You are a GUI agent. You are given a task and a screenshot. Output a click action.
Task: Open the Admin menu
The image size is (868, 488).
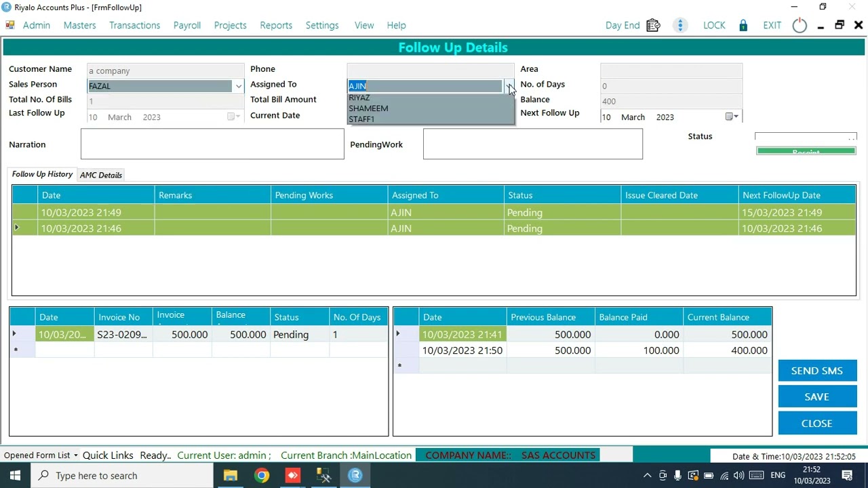[x=37, y=25]
